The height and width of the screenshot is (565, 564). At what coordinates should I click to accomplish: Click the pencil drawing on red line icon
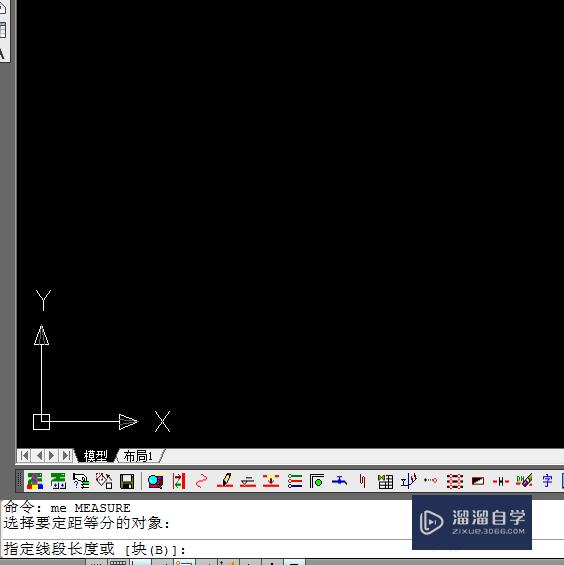[x=225, y=481]
